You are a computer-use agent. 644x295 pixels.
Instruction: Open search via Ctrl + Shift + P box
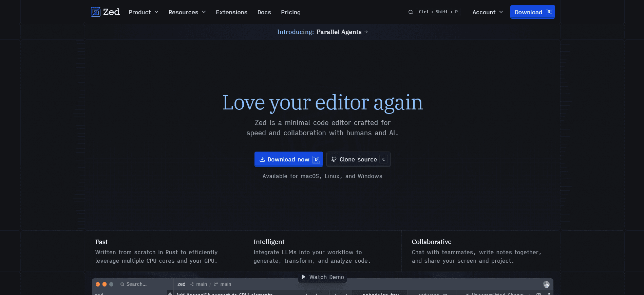coord(438,12)
